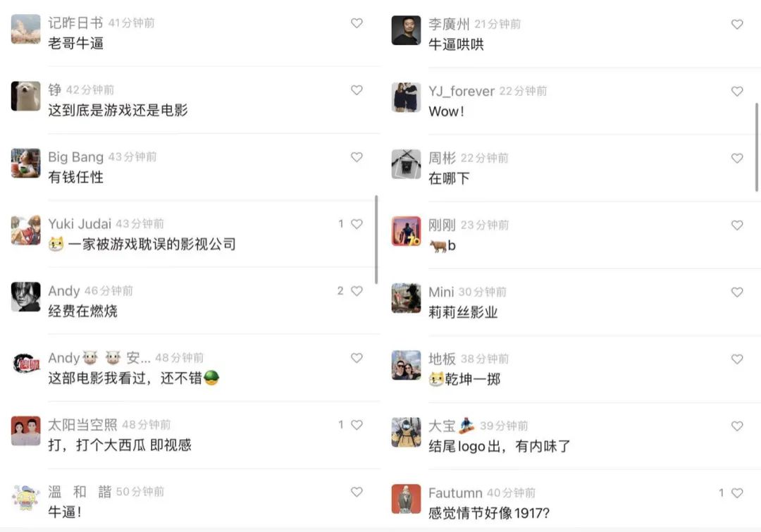
Task: Like Andy's 经费在燃烧 comment
Action: [357, 291]
